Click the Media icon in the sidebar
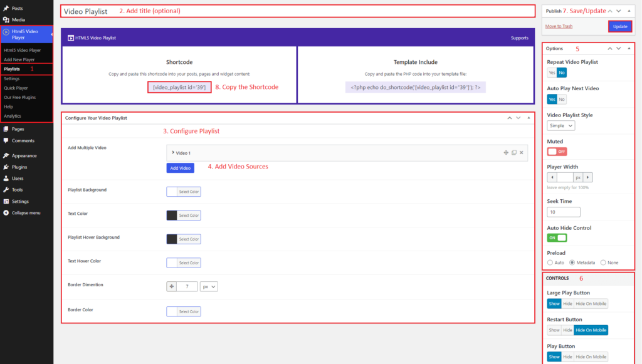The height and width of the screenshot is (364, 642). [6, 19]
